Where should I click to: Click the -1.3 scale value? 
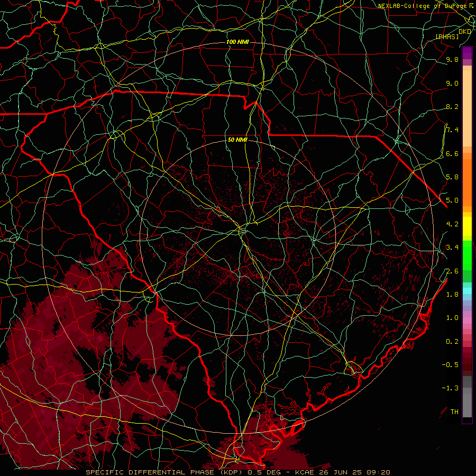[x=450, y=388]
